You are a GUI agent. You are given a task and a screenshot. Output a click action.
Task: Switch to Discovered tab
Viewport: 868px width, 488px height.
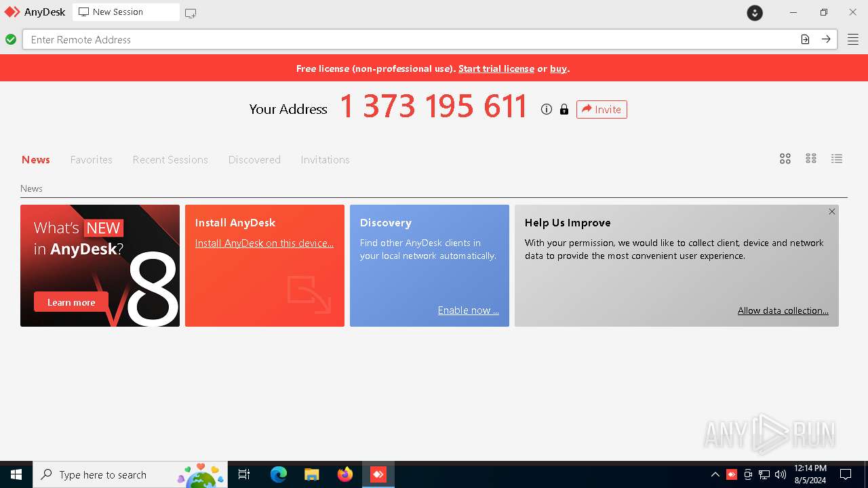coord(254,160)
